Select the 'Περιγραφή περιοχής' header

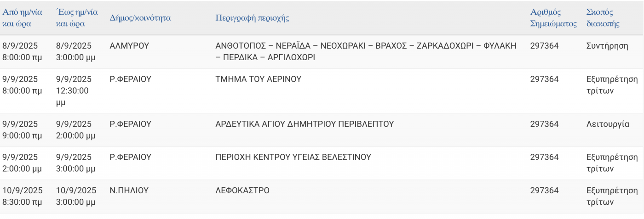coord(252,18)
